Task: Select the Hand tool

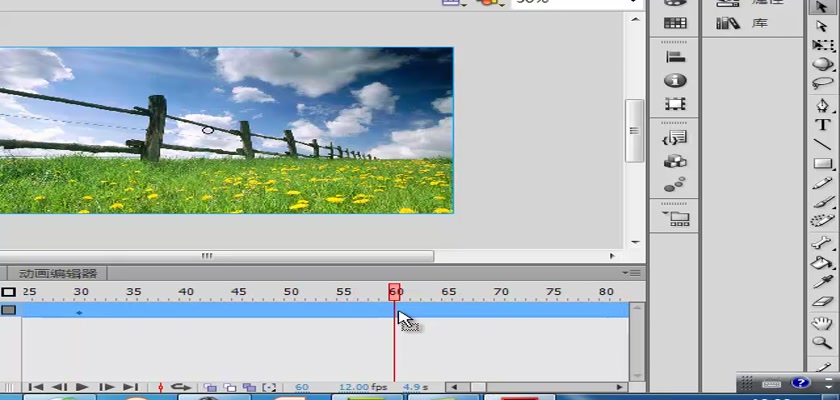Action: pos(821,323)
